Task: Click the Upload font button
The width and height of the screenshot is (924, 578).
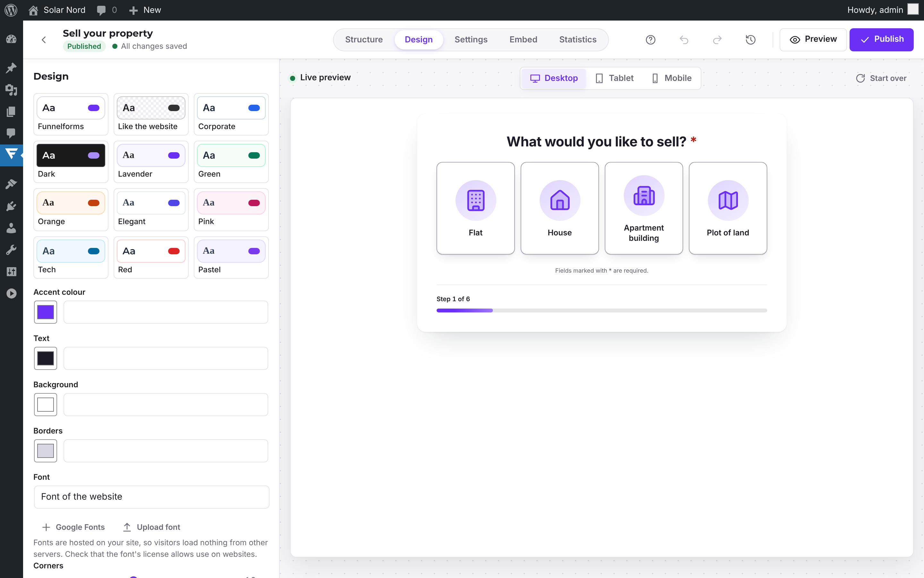Action: point(151,527)
